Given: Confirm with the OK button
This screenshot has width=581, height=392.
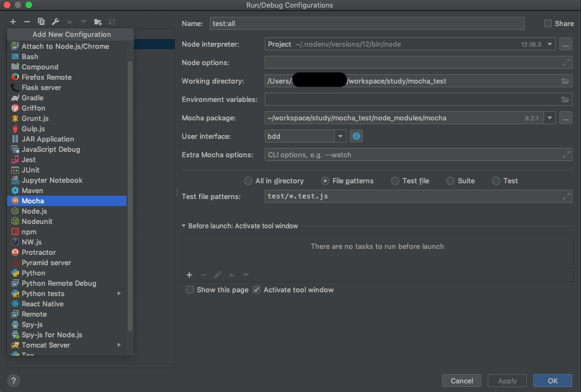Looking at the screenshot, I should (552, 381).
